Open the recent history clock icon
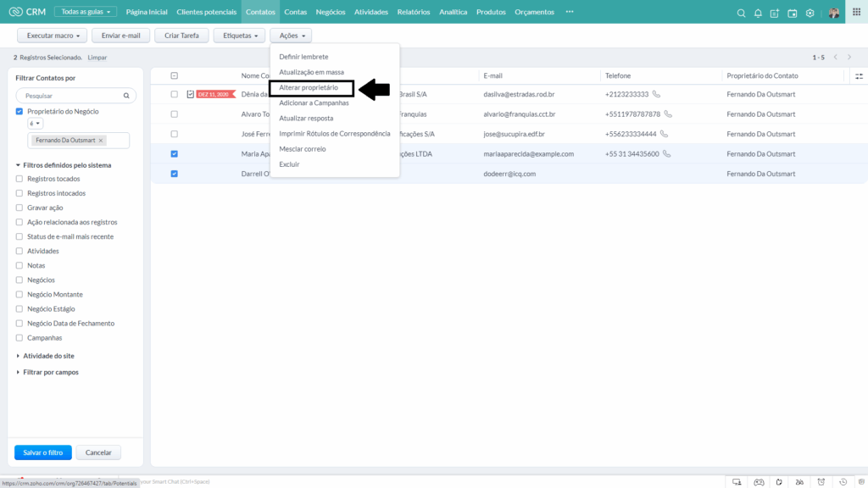 click(843, 482)
